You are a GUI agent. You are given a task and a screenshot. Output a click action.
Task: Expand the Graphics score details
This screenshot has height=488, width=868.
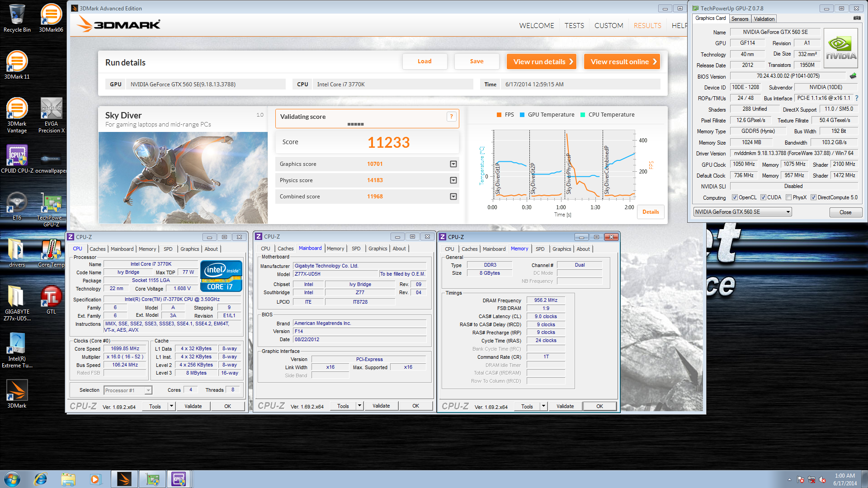(453, 164)
